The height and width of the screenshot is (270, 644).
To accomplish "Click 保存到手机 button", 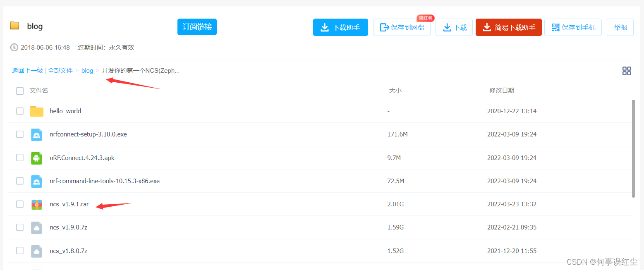I will pyautogui.click(x=573, y=27).
